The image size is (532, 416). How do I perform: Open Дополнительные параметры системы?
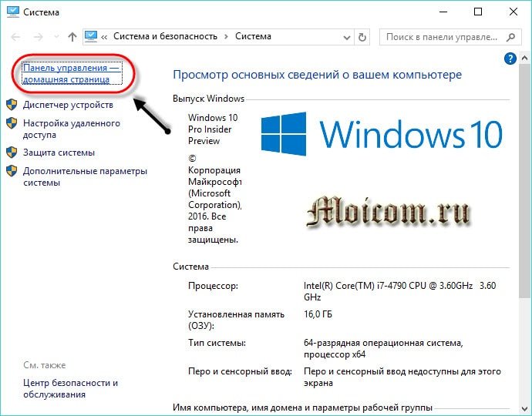tap(85, 176)
